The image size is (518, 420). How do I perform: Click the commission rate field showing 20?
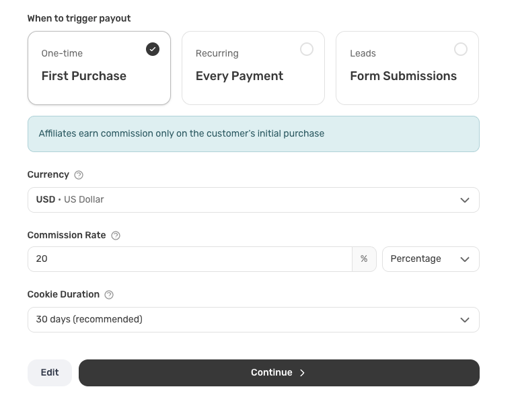click(188, 259)
